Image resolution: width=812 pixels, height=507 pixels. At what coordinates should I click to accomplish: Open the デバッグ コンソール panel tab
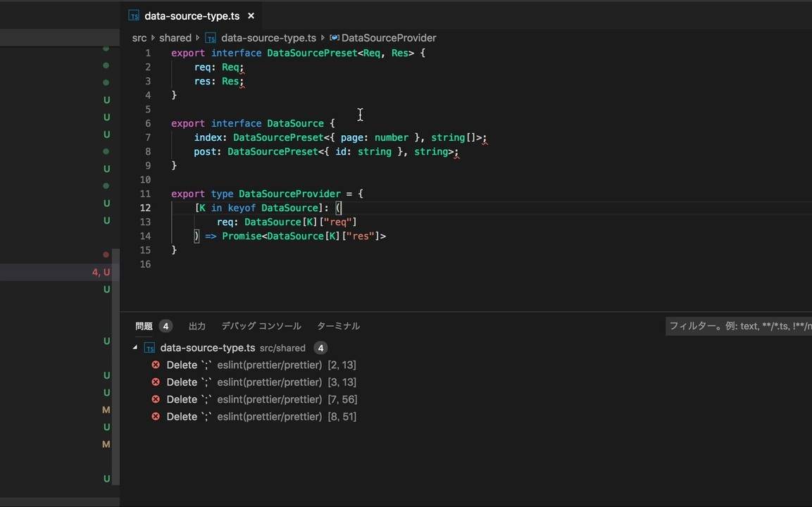tap(261, 326)
